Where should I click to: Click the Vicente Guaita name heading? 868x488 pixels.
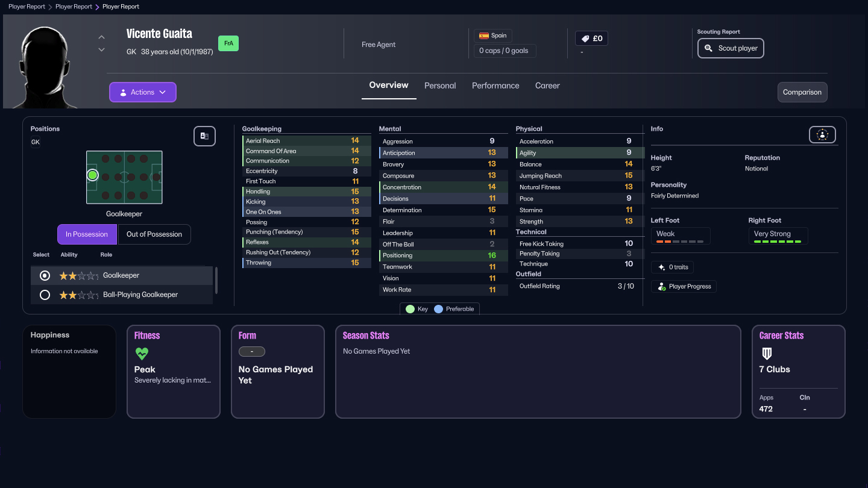[x=160, y=34]
